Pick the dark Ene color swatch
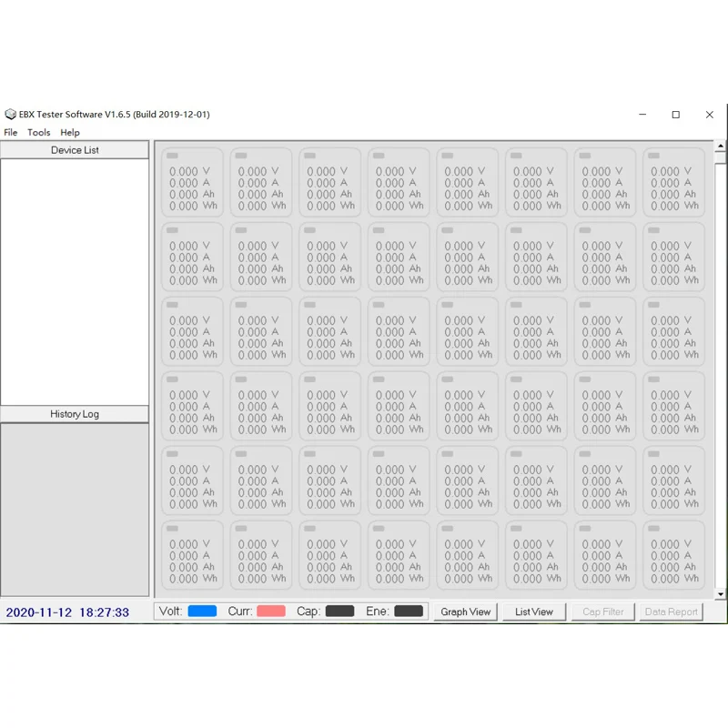This screenshot has width=728, height=728. (409, 611)
